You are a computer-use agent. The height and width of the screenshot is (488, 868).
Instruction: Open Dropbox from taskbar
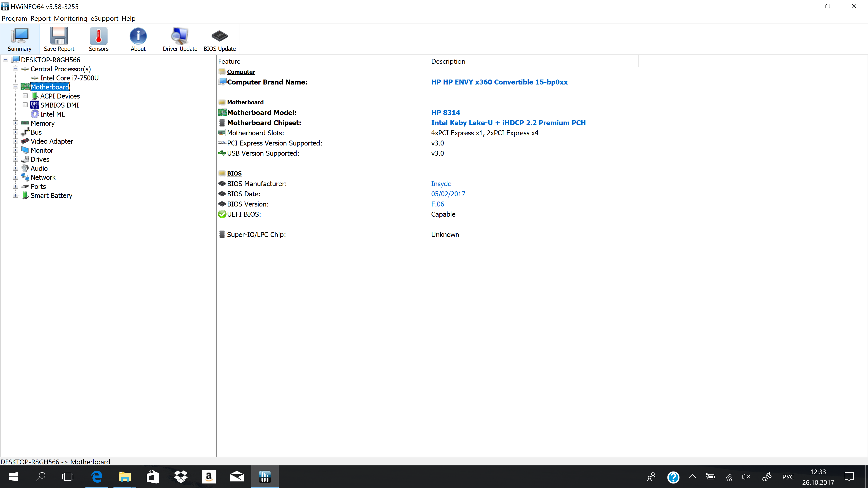pyautogui.click(x=181, y=476)
